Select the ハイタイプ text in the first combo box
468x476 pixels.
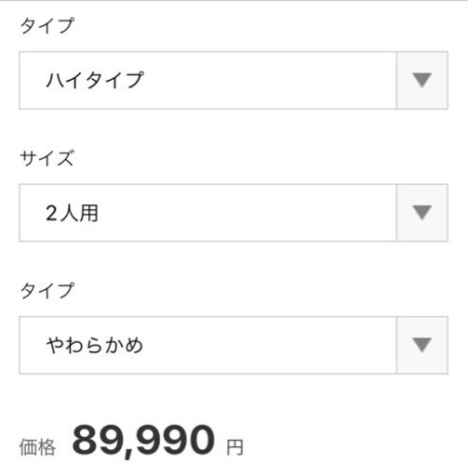pyautogui.click(x=95, y=80)
